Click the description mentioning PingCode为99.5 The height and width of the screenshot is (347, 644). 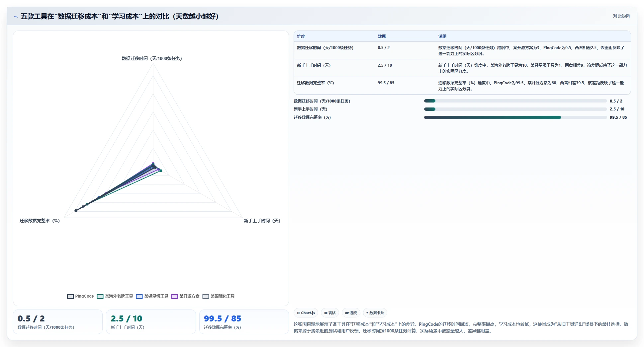coord(531,86)
